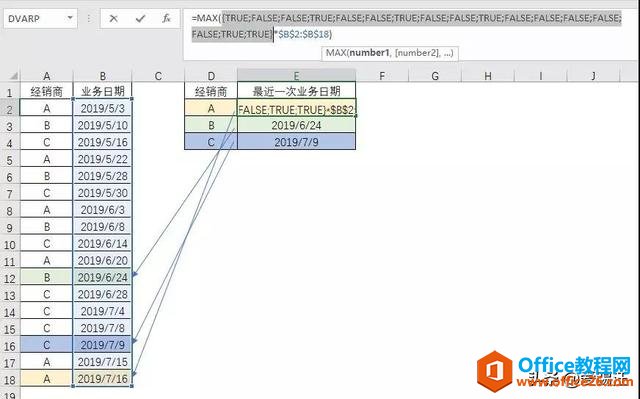Click cell with date 2019/5/30
Viewport: 640px width, 399px height.
coord(102,193)
